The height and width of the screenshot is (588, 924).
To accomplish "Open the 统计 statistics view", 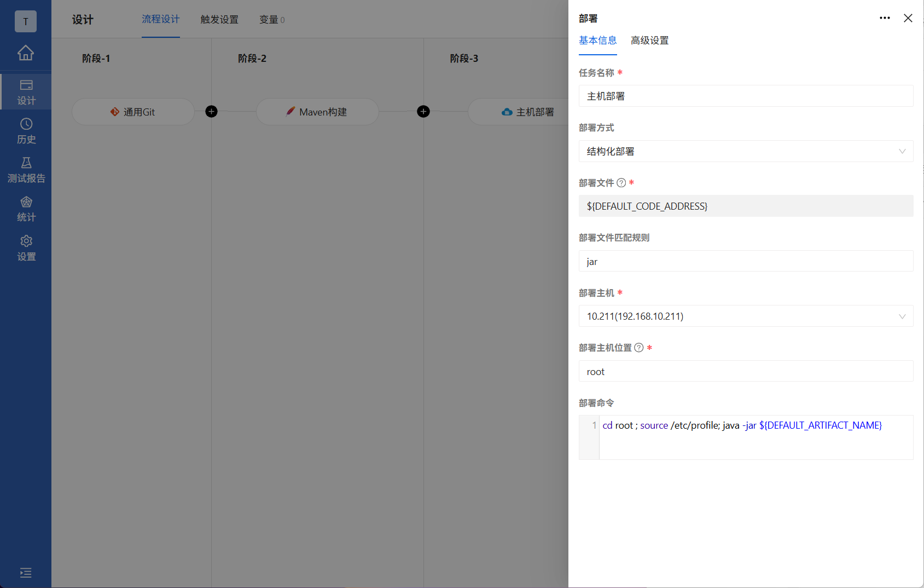I will point(26,208).
